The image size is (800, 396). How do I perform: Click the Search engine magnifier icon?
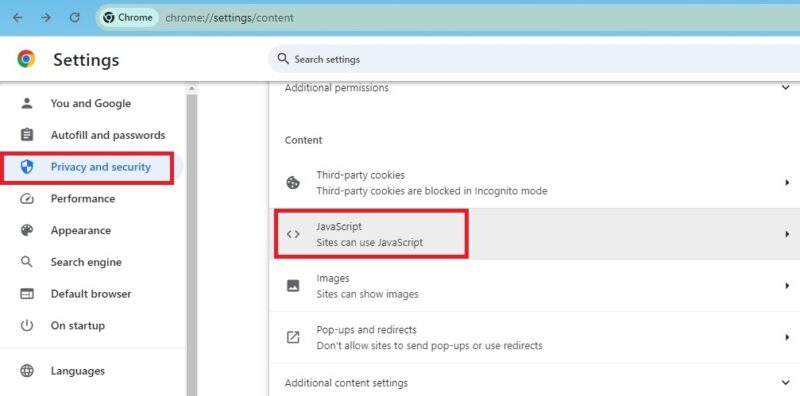[x=27, y=262]
